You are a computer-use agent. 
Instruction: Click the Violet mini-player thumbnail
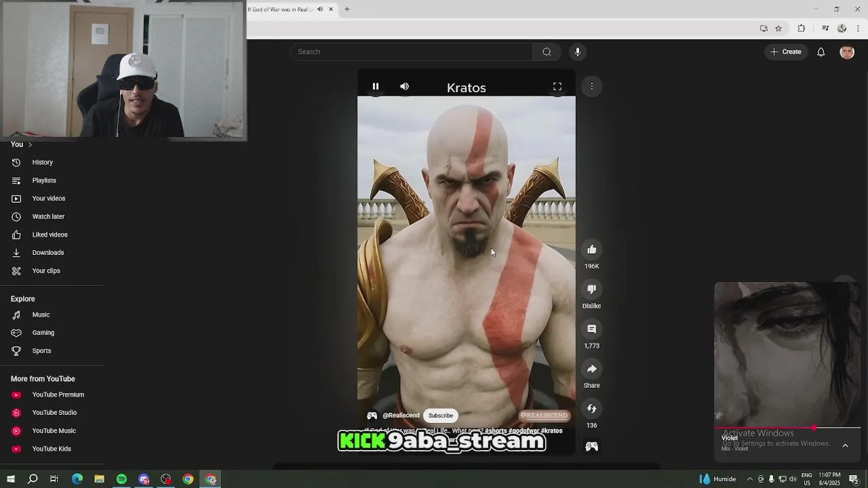tap(787, 353)
